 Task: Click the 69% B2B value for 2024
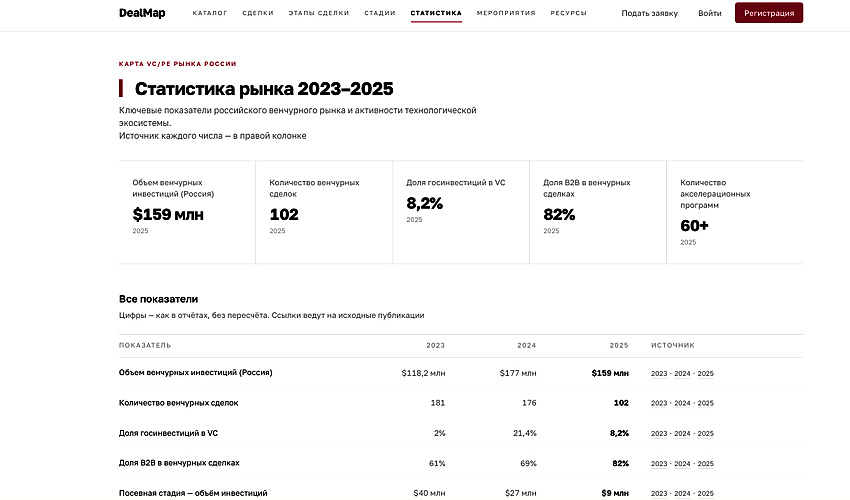coord(529,464)
